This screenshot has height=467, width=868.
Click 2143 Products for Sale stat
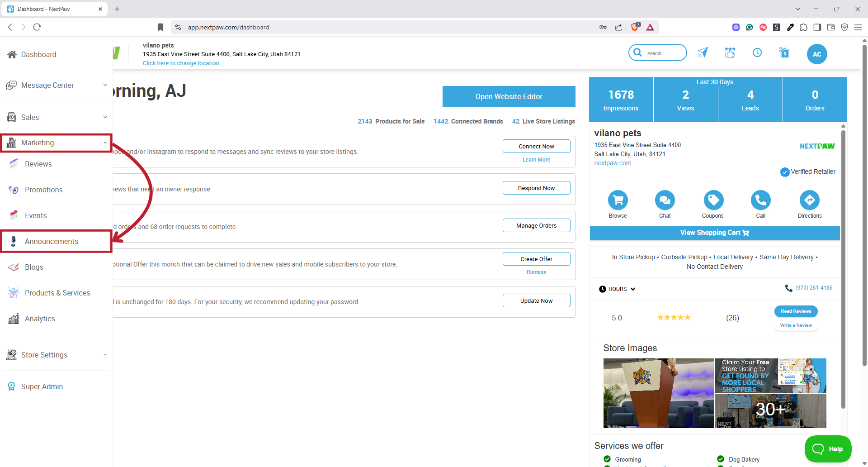(x=391, y=121)
